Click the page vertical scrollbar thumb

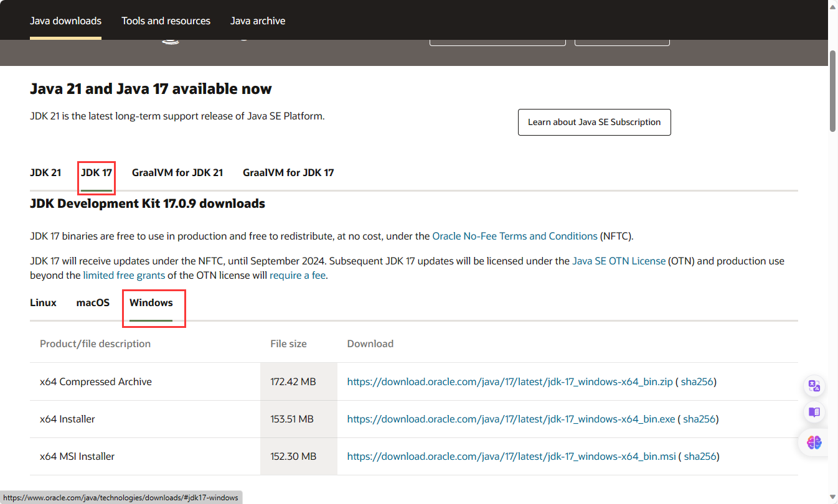click(x=833, y=90)
